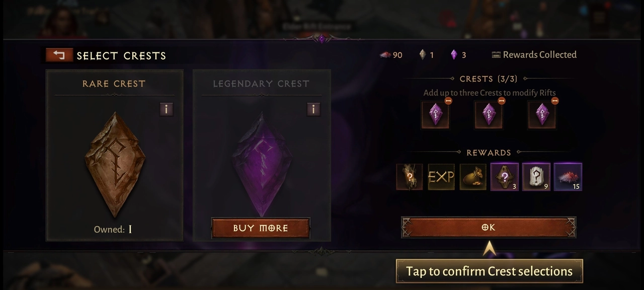Viewport: 644px width, 290px height.
Task: Inspect the first mystery item reward
Action: point(410,177)
